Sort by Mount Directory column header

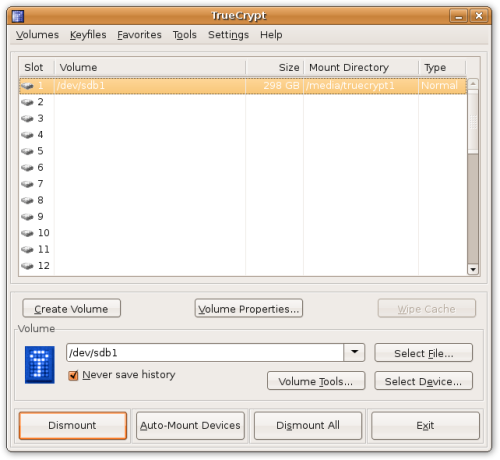[361, 67]
